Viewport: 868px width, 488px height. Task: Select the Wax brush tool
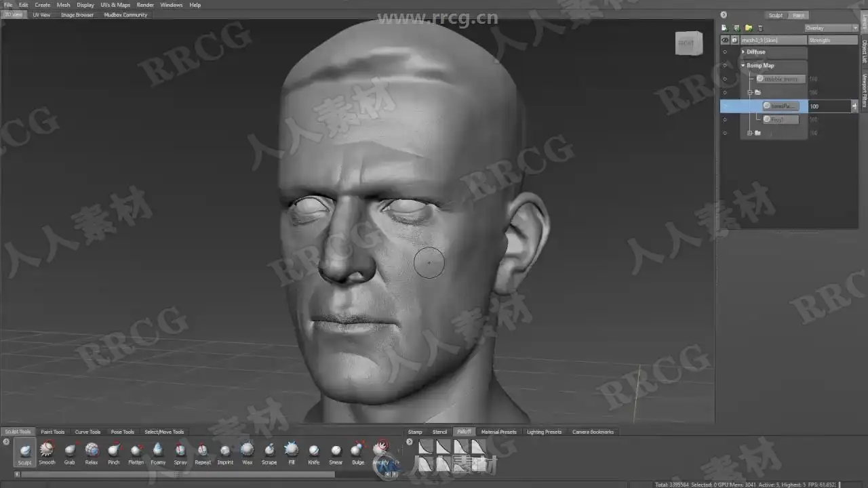point(248,452)
